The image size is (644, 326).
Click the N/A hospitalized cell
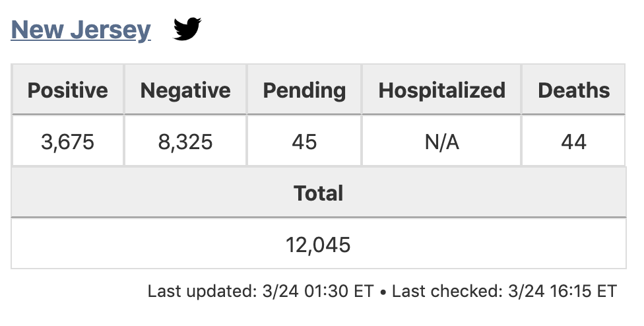(441, 141)
